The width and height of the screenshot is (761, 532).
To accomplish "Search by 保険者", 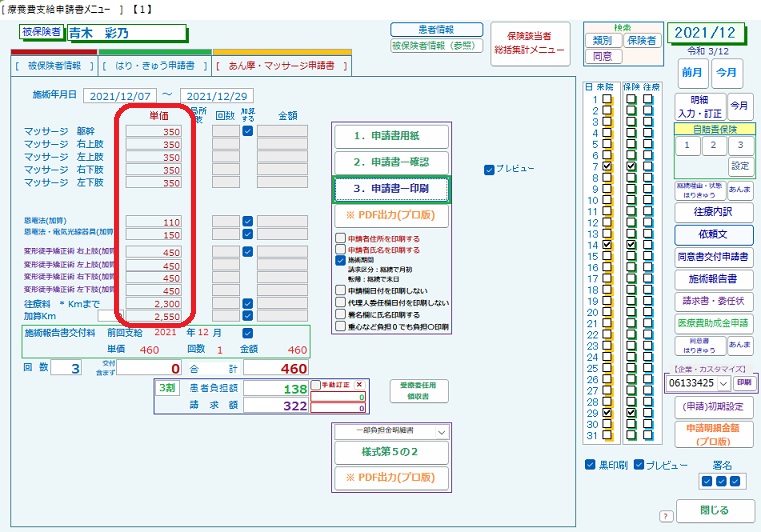I will 642,41.
